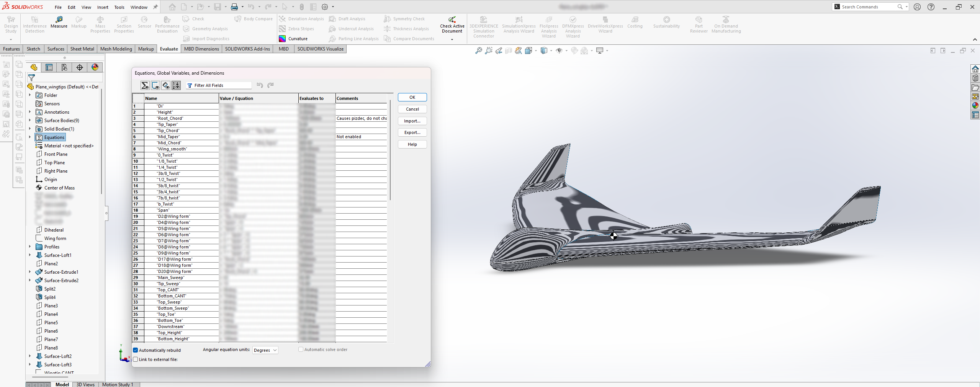Click Check Active Document icon

click(x=452, y=20)
